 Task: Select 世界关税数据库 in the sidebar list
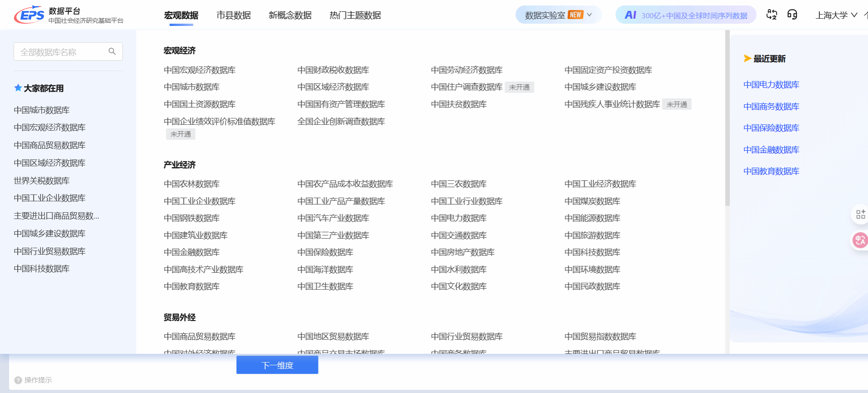[x=41, y=181]
